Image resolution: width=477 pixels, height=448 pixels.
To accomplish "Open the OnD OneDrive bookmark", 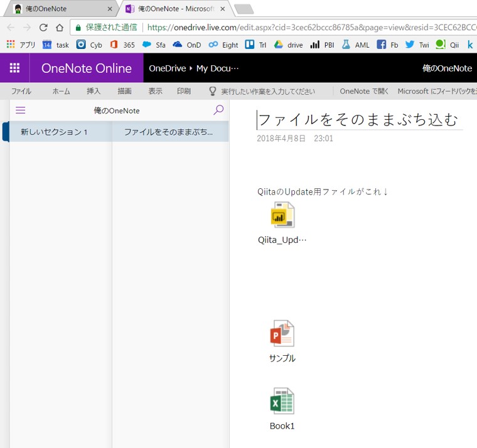I will click(187, 45).
